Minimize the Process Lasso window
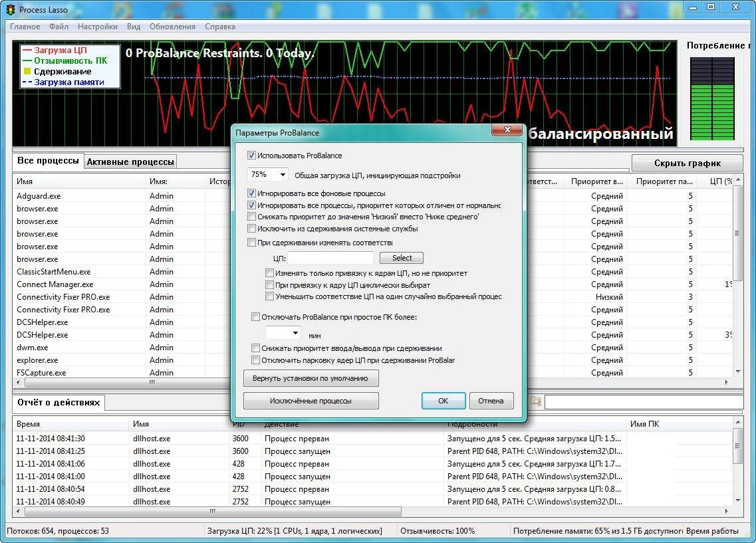Screen dimensions: 756x543 pyautogui.click(x=693, y=7)
